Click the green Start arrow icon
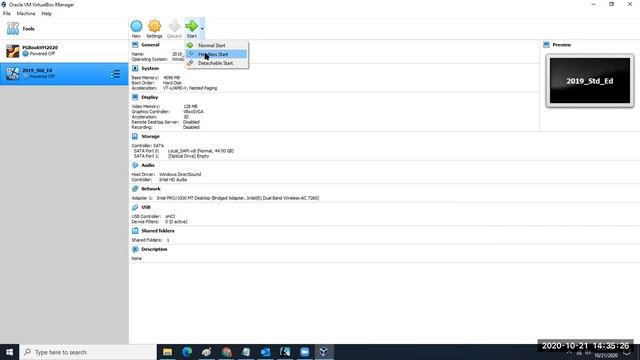The height and width of the screenshot is (360, 640). 191,26
